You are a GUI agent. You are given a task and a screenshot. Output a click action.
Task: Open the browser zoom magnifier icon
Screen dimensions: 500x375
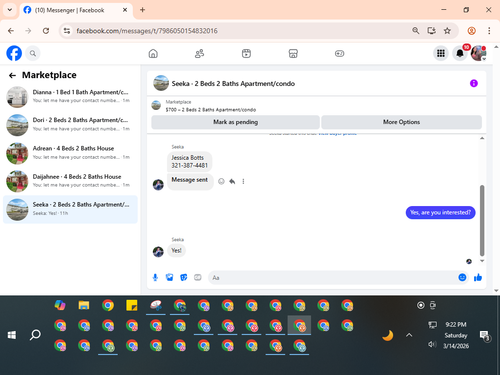[x=415, y=31]
